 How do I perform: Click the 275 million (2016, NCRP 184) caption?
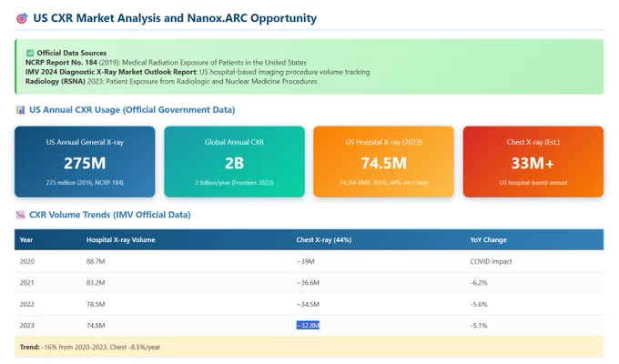pyautogui.click(x=85, y=182)
